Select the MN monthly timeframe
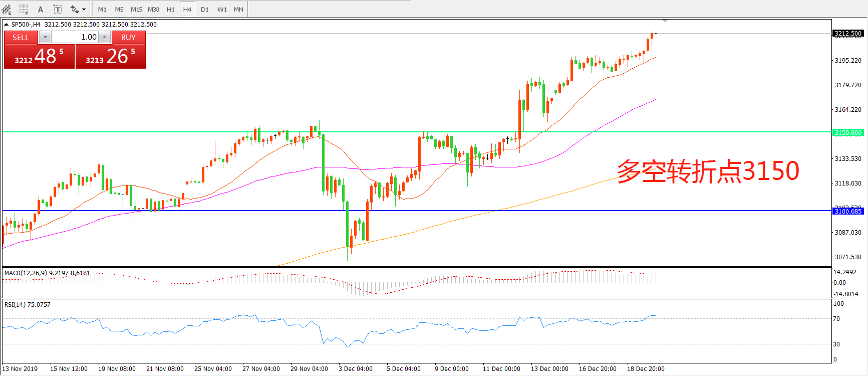This screenshot has height=376, width=868. pyautogui.click(x=238, y=9)
